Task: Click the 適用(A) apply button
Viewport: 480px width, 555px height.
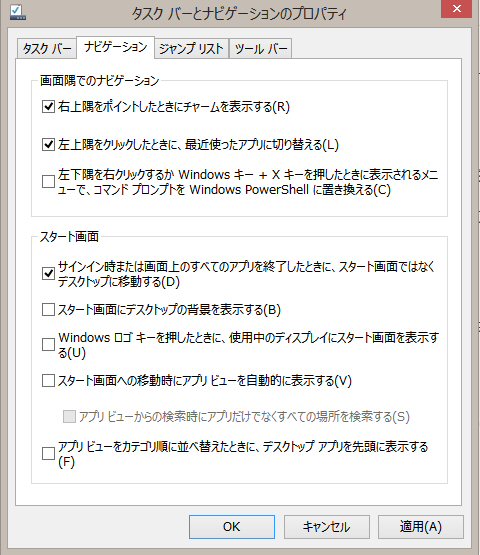Action: 421,527
